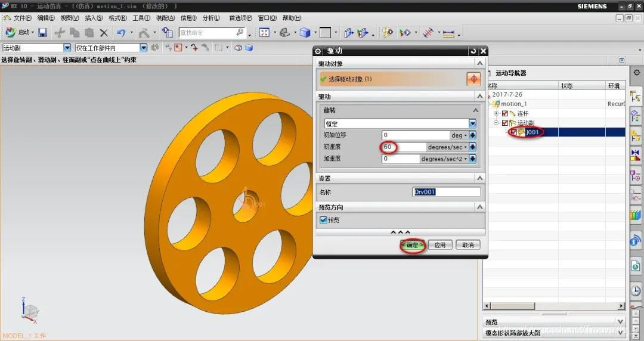
Task: Click the 名称 field containing Drv001
Action: click(447, 192)
